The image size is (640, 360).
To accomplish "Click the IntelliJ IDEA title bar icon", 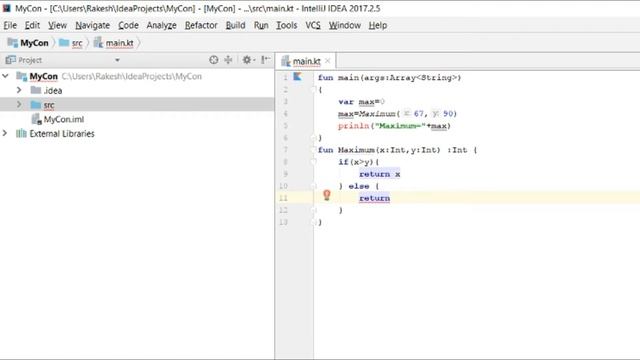I will coord(6,8).
